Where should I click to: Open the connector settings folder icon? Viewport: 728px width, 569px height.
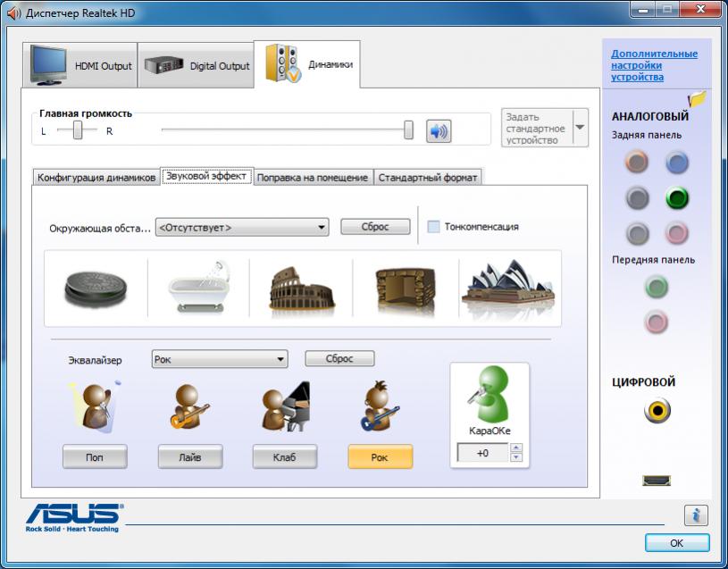coord(697,99)
